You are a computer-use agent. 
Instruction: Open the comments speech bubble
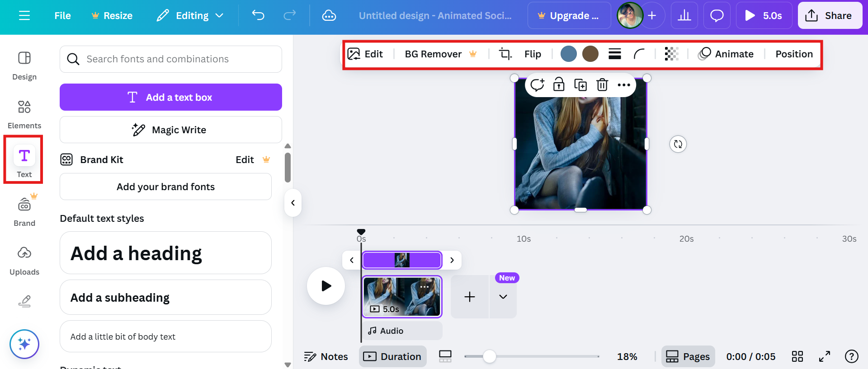point(717,16)
